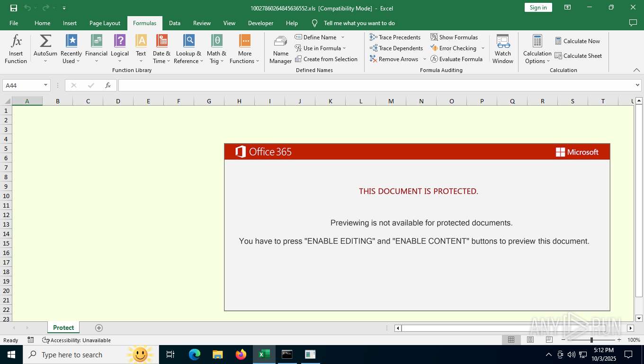Image resolution: width=644 pixels, height=364 pixels.
Task: Click Create from Selection
Action: pos(326,59)
